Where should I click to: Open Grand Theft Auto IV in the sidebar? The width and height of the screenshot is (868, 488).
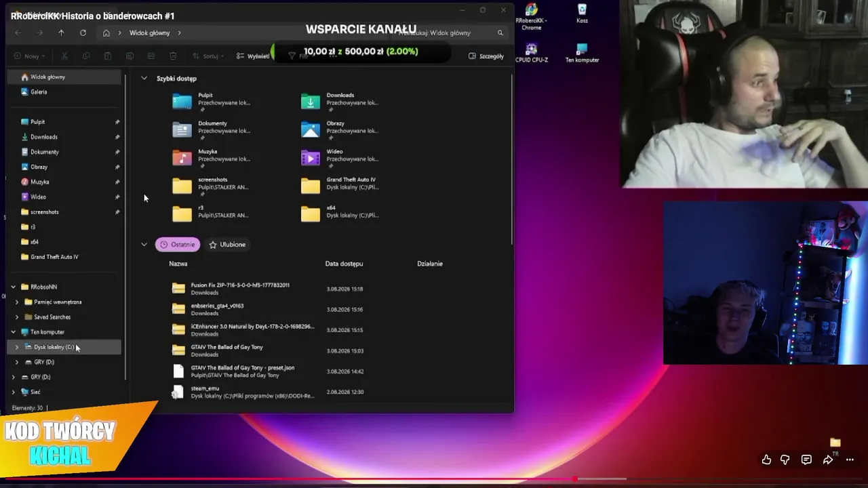click(64, 257)
